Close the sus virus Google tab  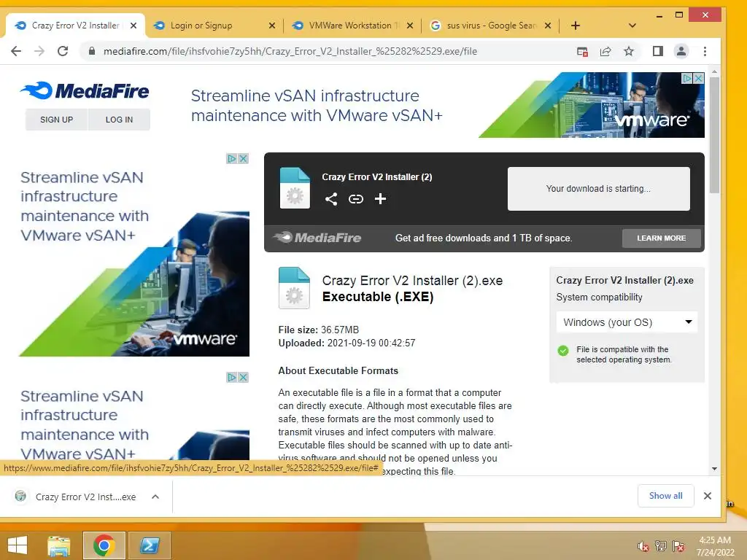pyautogui.click(x=548, y=26)
